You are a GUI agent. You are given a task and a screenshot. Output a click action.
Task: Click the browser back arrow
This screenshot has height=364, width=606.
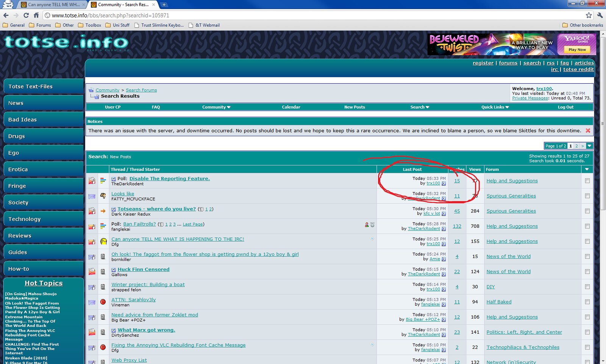point(6,15)
